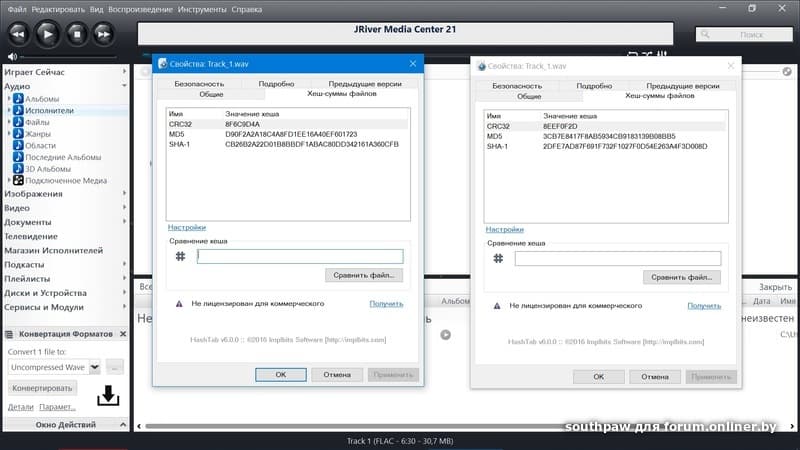Click the download arrow icon in conversion panel

click(107, 397)
